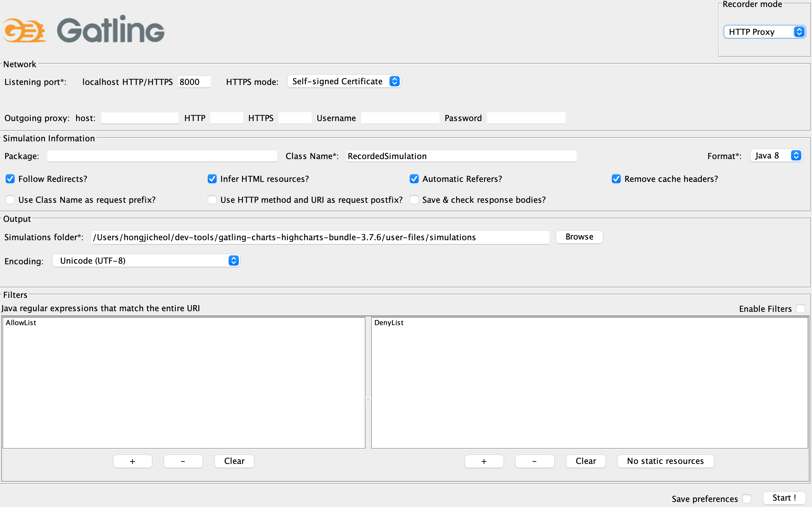The image size is (812, 507).
Task: Add an AllowList entry with plus button
Action: (133, 461)
